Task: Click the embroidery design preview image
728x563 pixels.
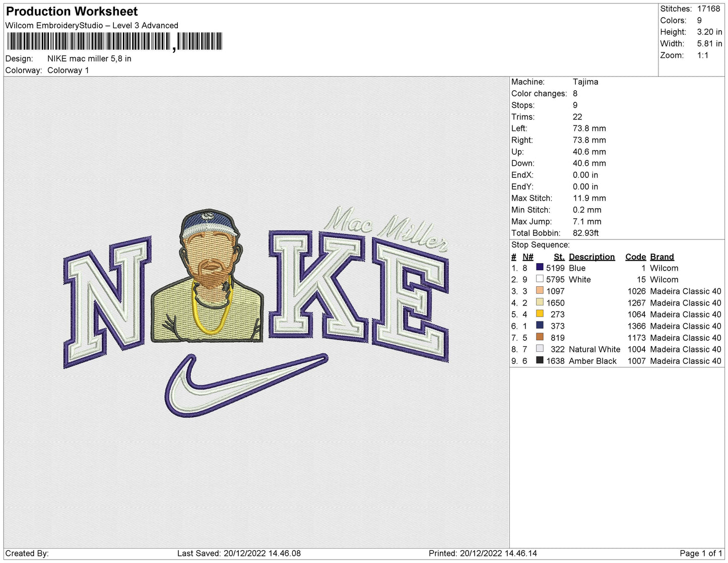Action: click(x=256, y=312)
